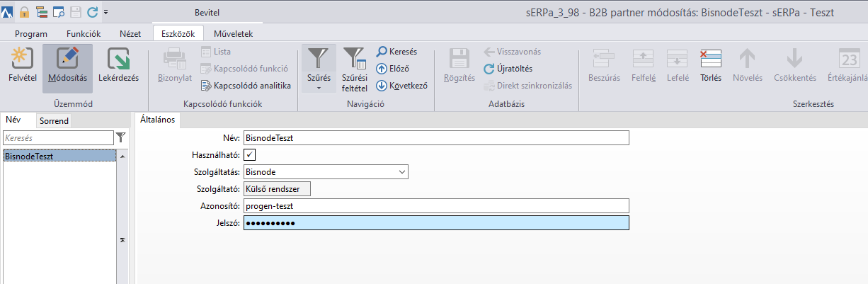Click the Újratöltés reload icon
The height and width of the screenshot is (284, 868).
(489, 69)
